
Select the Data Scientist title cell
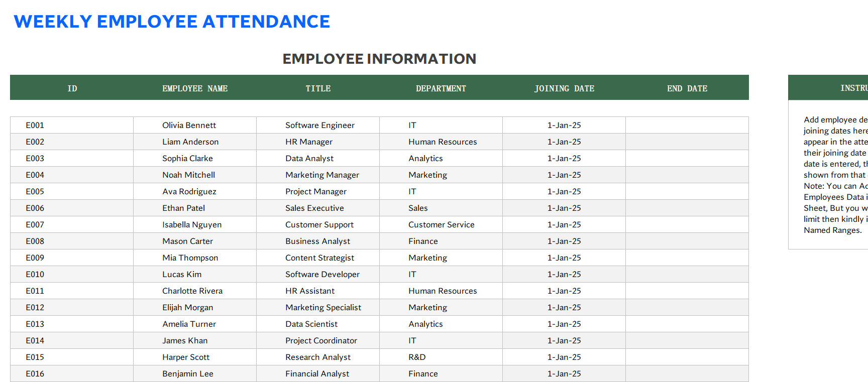click(318, 324)
